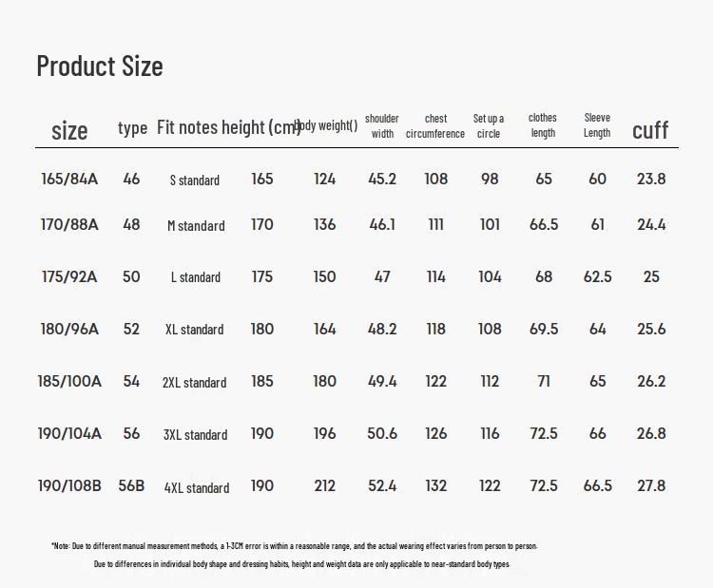Select the S standard fit note
713x588 pixels.
[x=195, y=180]
